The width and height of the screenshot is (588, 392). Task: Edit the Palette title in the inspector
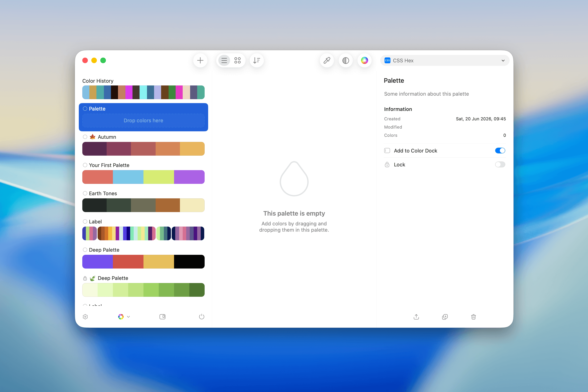pyautogui.click(x=394, y=81)
